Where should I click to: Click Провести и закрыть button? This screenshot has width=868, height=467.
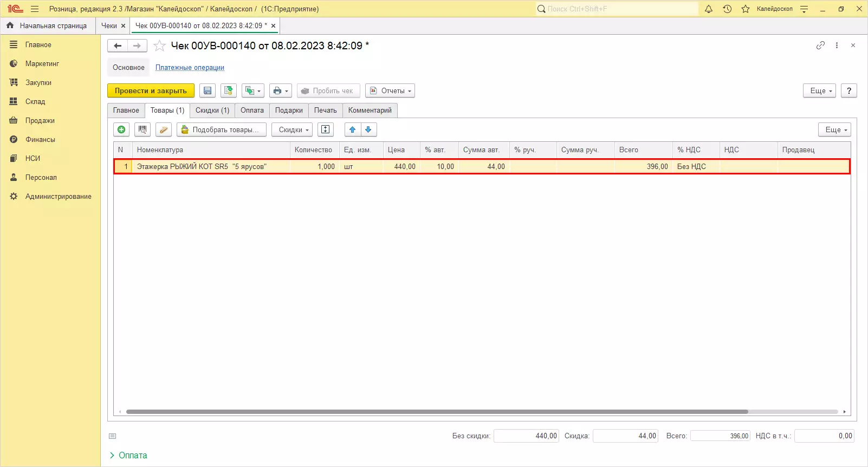point(151,90)
